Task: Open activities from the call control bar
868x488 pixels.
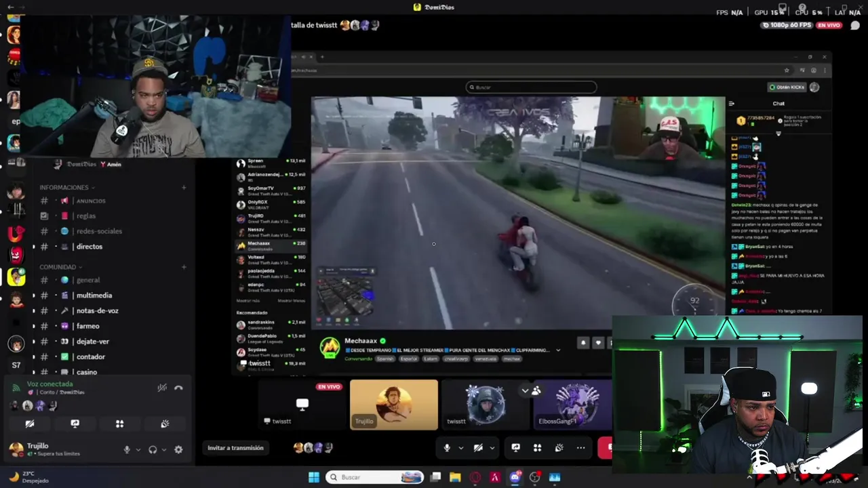Action: [537, 448]
